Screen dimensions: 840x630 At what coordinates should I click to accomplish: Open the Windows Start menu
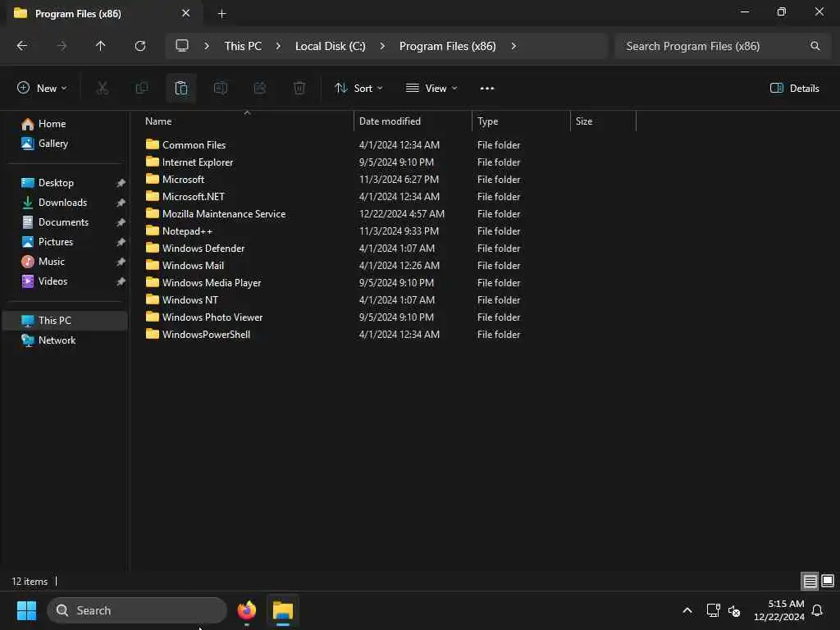point(26,610)
